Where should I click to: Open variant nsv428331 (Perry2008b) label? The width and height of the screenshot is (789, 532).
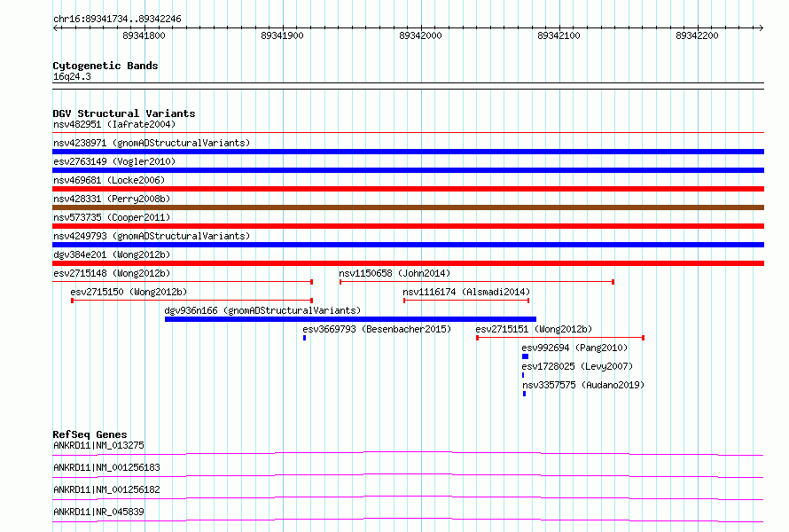[x=112, y=199]
